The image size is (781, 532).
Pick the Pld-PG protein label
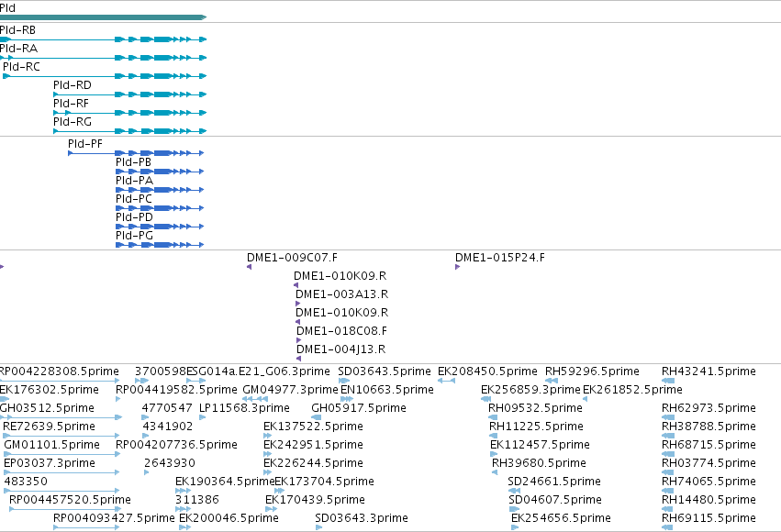(135, 236)
